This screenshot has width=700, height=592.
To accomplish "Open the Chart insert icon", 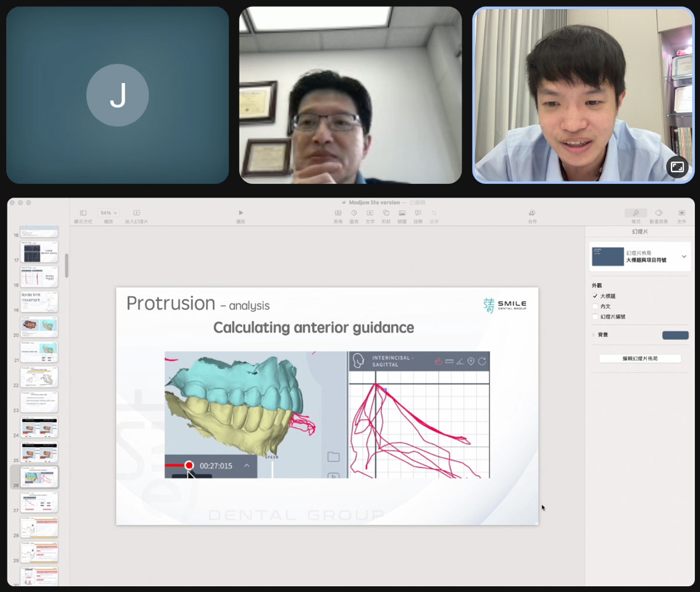I will click(353, 213).
